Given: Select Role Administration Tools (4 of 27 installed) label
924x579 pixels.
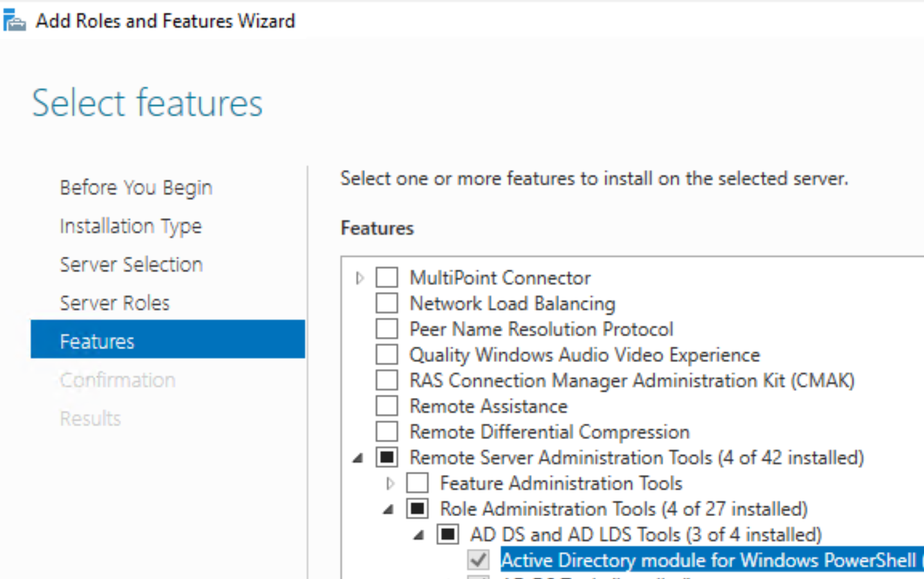Looking at the screenshot, I should click(624, 509).
